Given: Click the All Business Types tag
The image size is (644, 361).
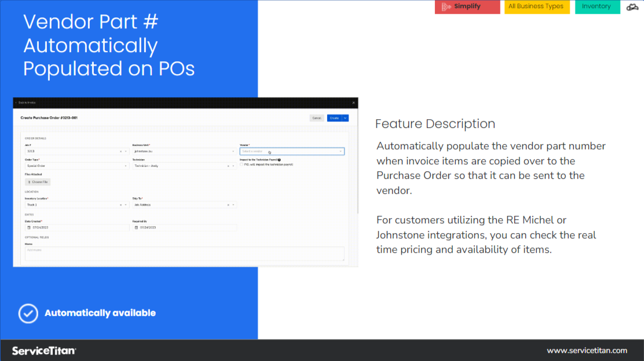Looking at the screenshot, I should (x=537, y=6).
